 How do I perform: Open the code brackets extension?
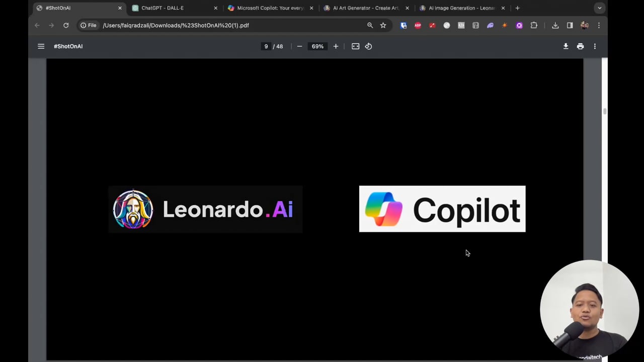tap(461, 25)
